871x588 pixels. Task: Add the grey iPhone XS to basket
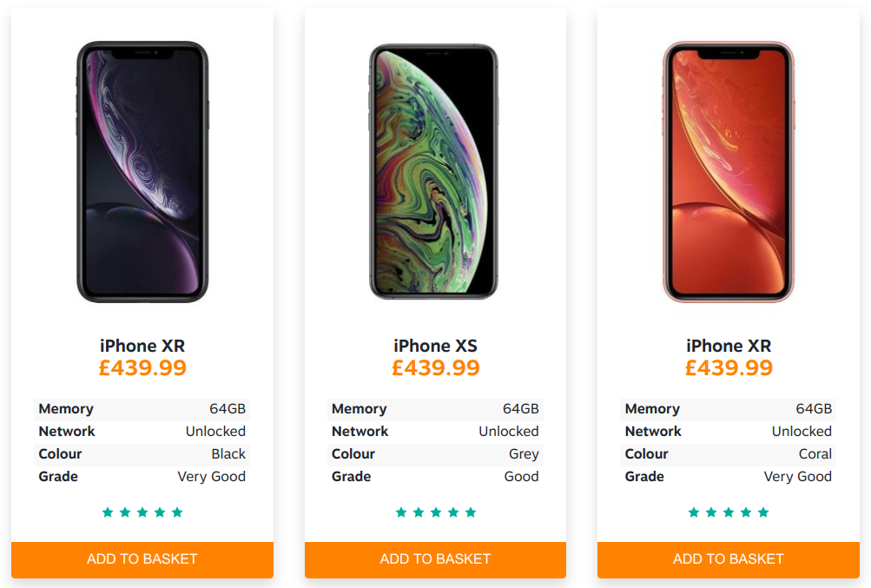click(436, 559)
